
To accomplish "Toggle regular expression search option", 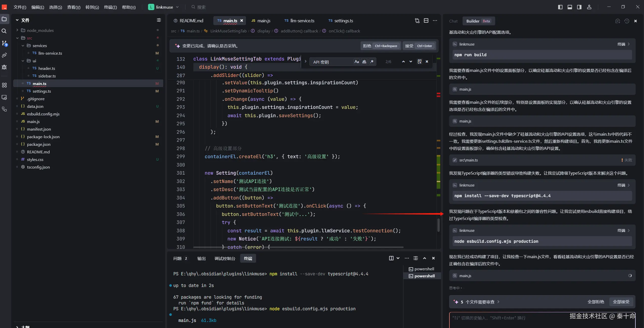I will point(372,62).
